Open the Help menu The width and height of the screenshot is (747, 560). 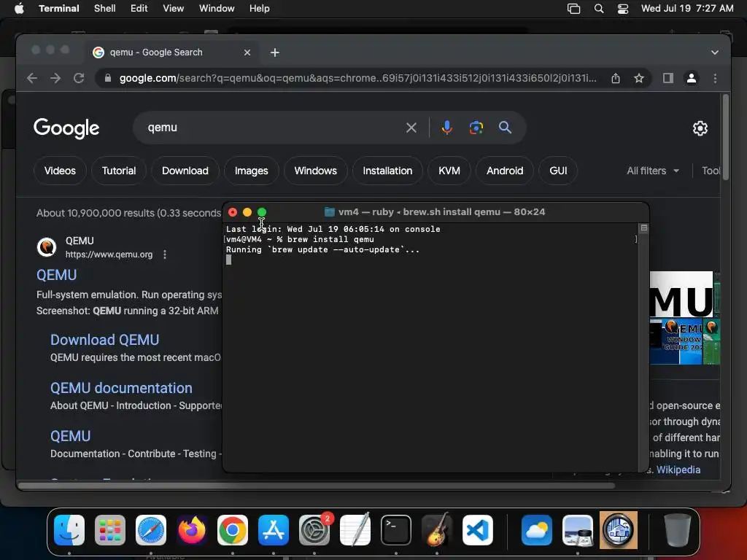coord(260,9)
